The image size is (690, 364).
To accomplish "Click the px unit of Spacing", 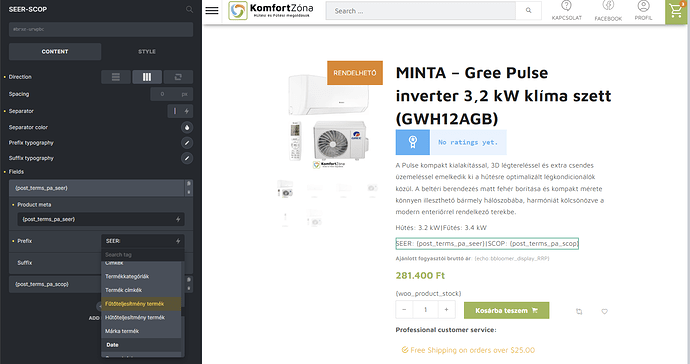I will 185,94.
